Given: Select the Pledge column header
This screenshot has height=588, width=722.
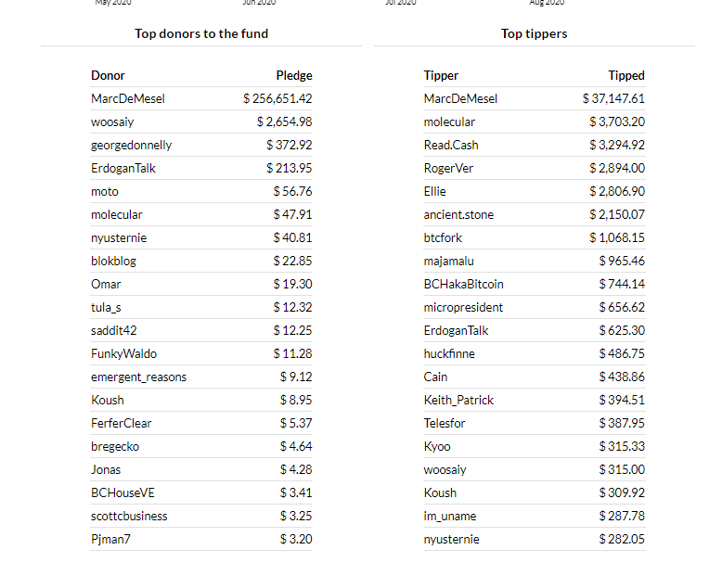Looking at the screenshot, I should point(294,75).
